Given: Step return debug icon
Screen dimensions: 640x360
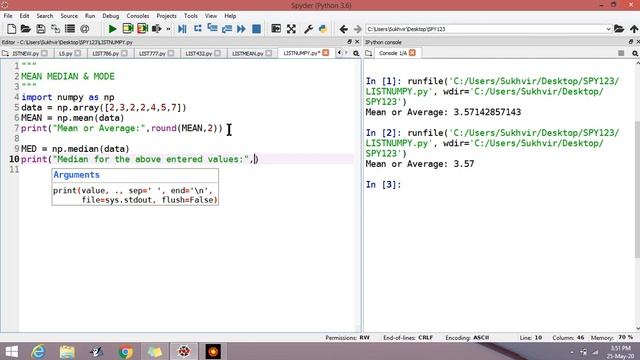Looking at the screenshot, I should tap(227, 29).
